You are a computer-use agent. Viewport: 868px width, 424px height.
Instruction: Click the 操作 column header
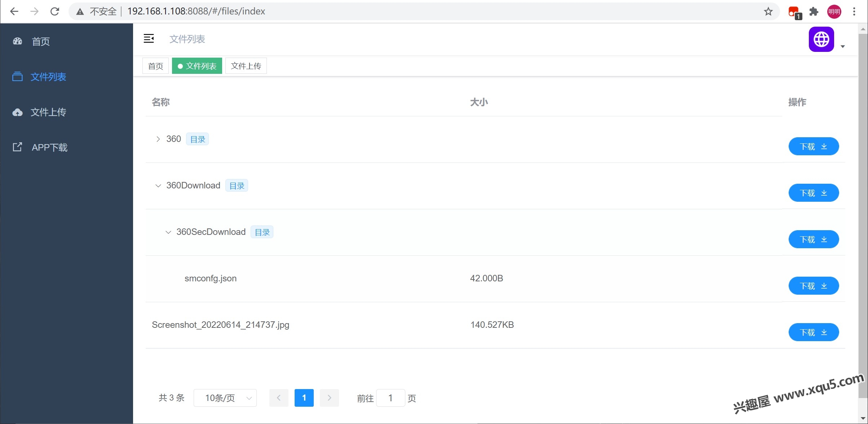point(797,102)
